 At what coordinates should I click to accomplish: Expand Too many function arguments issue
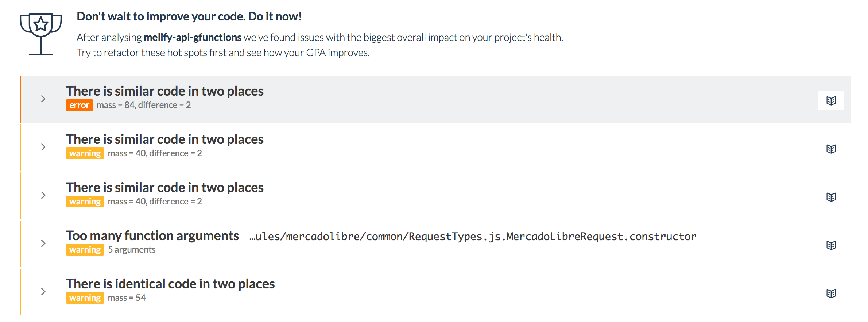point(43,244)
